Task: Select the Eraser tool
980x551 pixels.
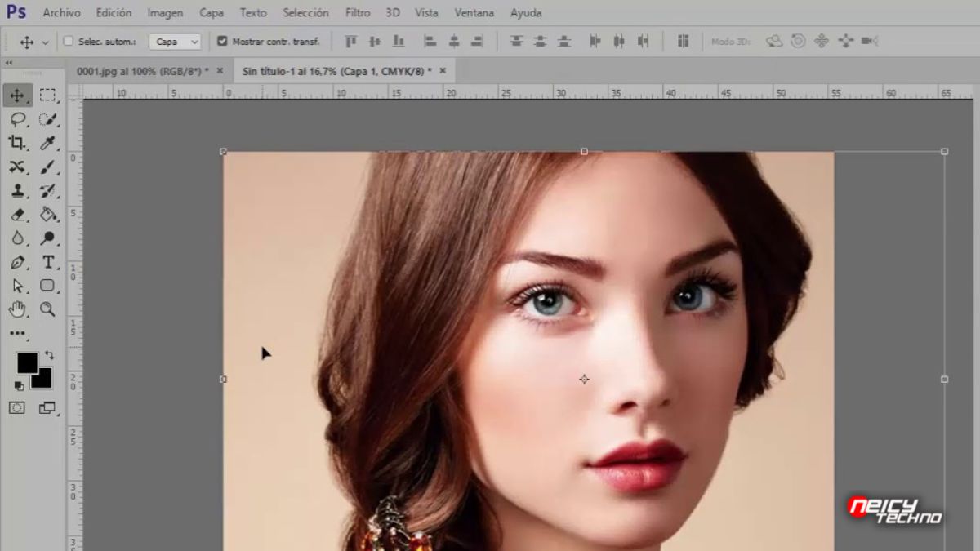Action: [x=17, y=215]
